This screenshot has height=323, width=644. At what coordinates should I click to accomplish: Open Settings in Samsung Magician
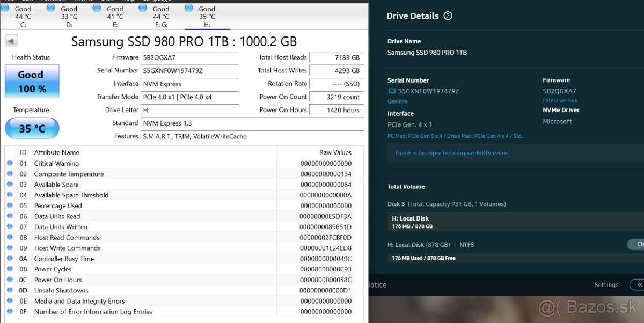point(606,285)
